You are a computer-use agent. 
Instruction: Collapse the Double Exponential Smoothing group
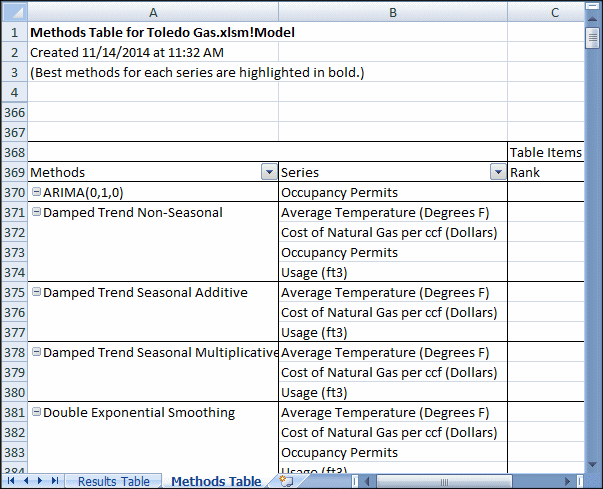tap(36, 411)
